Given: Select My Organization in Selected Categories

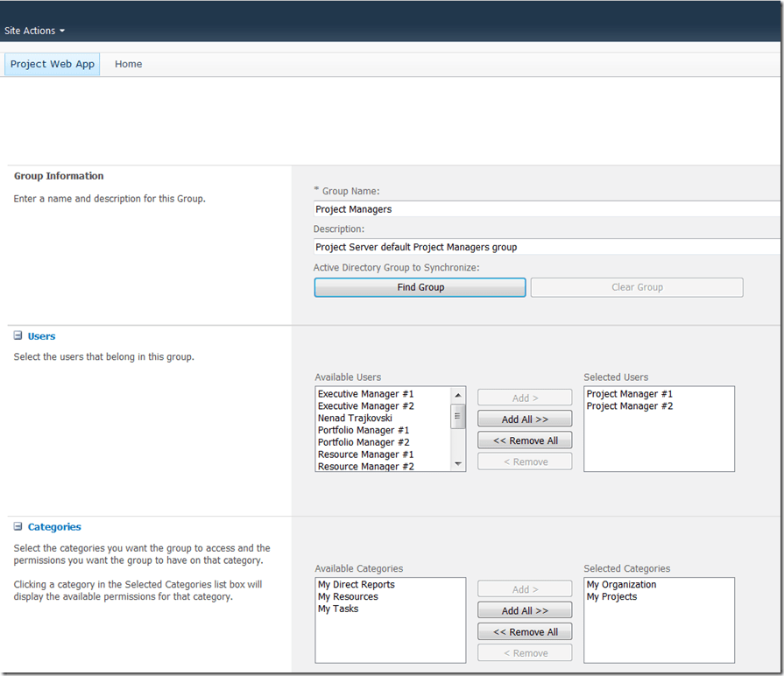Looking at the screenshot, I should tap(621, 585).
